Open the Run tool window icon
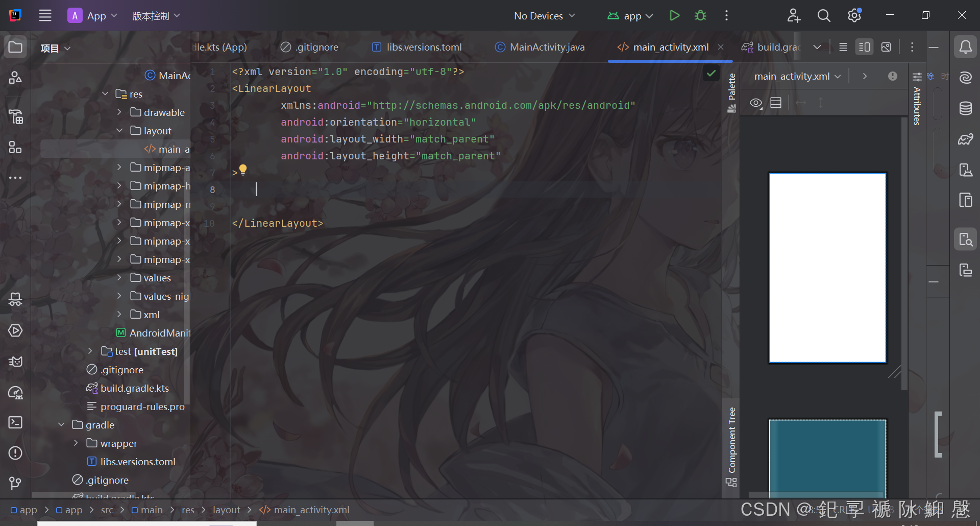Image resolution: width=980 pixels, height=526 pixels. (x=15, y=330)
